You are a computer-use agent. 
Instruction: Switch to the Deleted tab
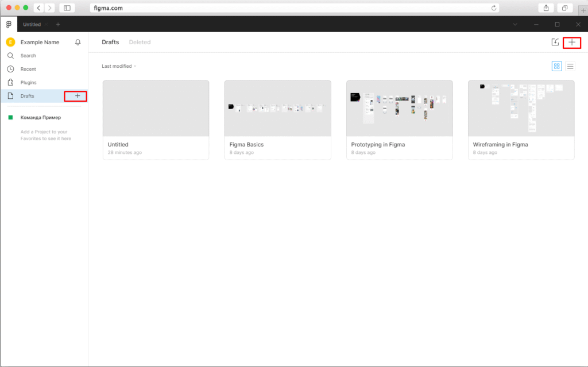(x=140, y=43)
